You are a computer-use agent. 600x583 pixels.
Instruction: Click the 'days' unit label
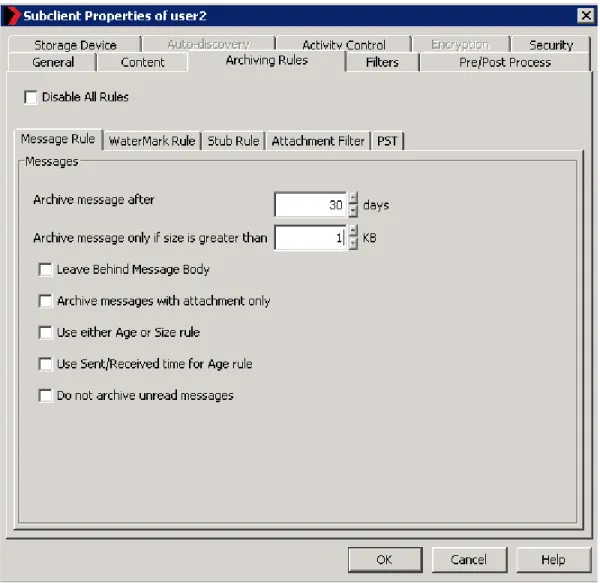click(376, 205)
